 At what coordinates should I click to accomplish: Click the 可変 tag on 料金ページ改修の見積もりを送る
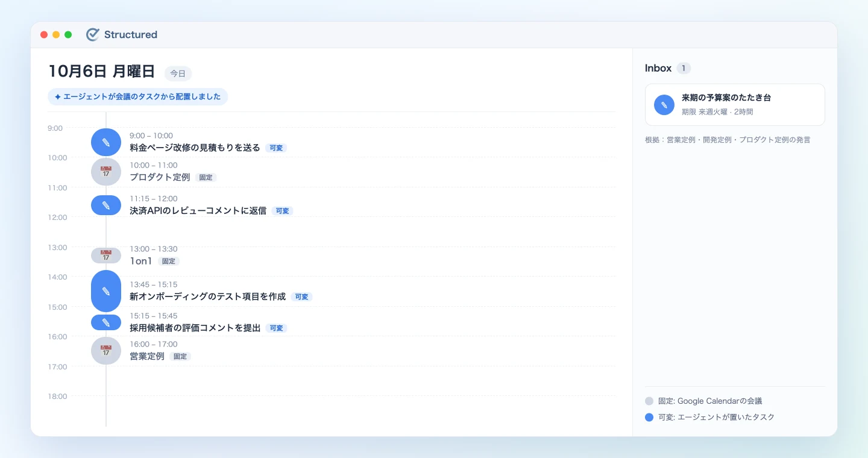click(x=276, y=148)
